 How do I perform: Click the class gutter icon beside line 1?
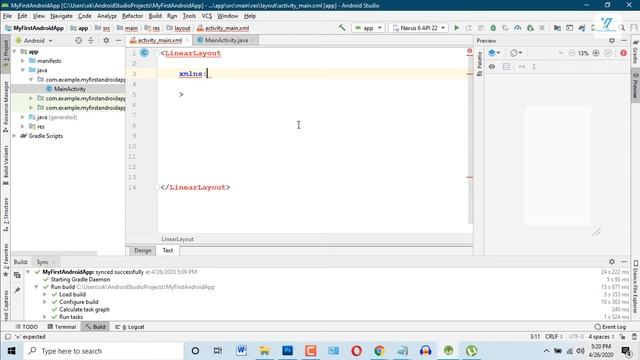(x=144, y=53)
